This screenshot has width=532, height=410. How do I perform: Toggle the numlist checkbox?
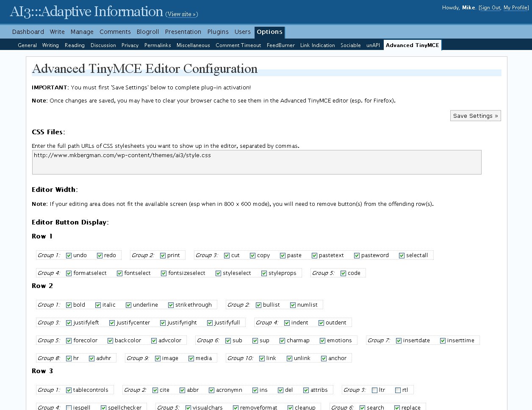pos(293,305)
